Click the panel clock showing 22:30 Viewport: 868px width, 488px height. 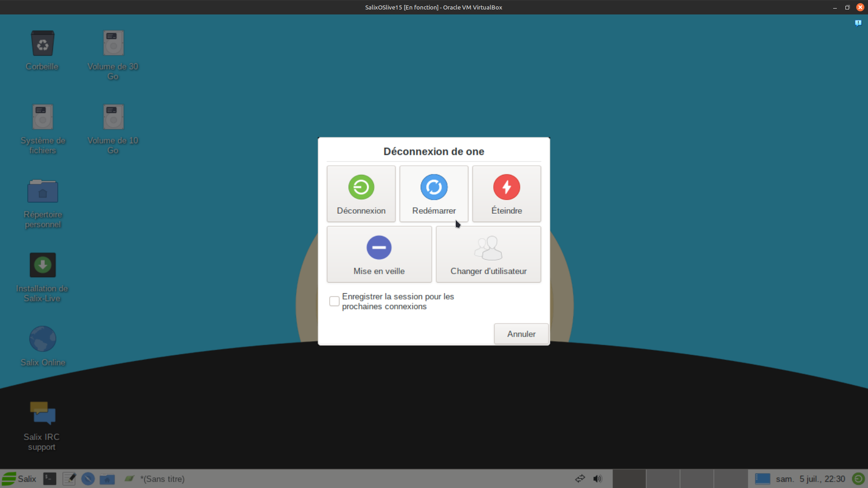point(810,479)
